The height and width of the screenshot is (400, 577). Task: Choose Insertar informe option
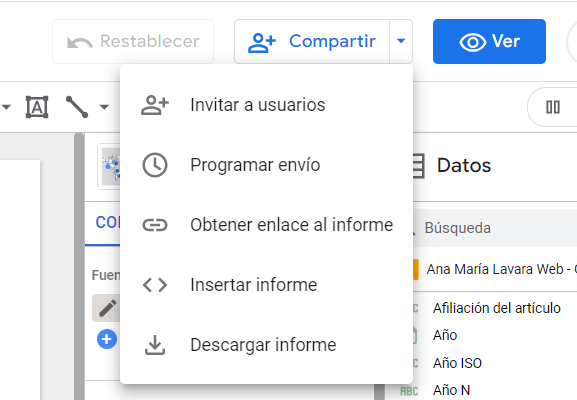(x=266, y=285)
